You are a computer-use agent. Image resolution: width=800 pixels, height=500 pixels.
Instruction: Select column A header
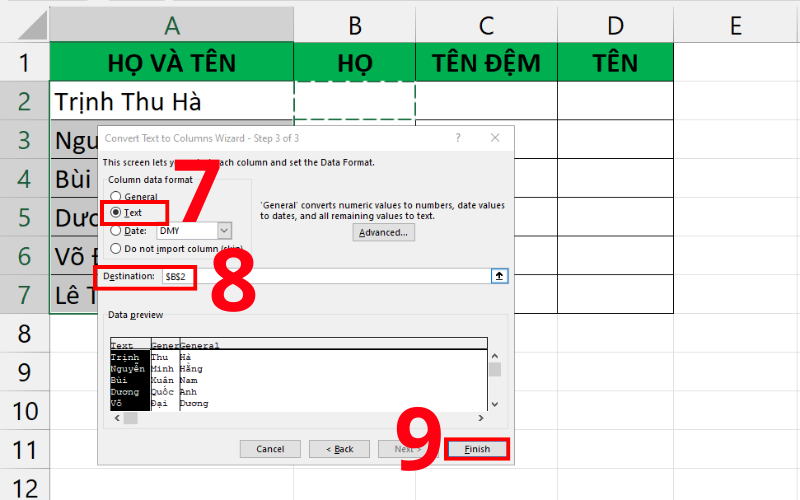tap(171, 25)
